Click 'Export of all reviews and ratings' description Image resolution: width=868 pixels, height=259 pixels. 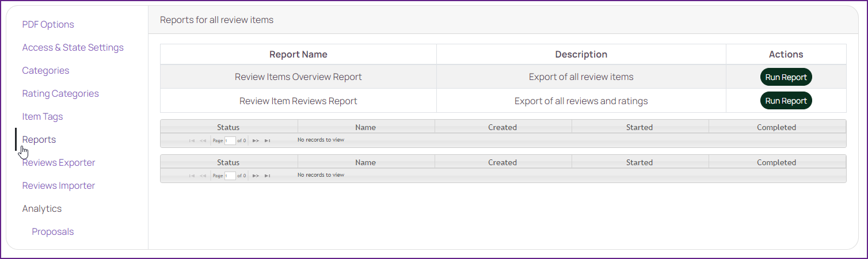click(x=581, y=101)
